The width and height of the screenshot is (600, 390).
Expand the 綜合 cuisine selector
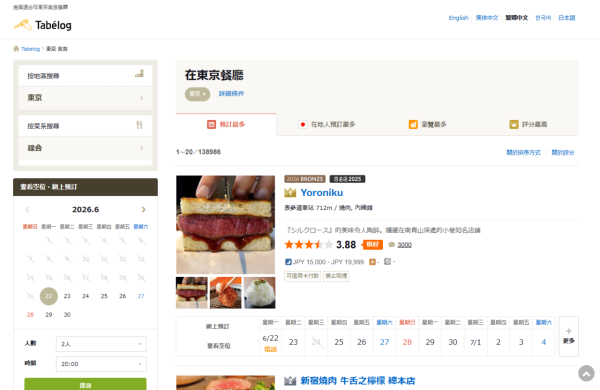(85, 148)
